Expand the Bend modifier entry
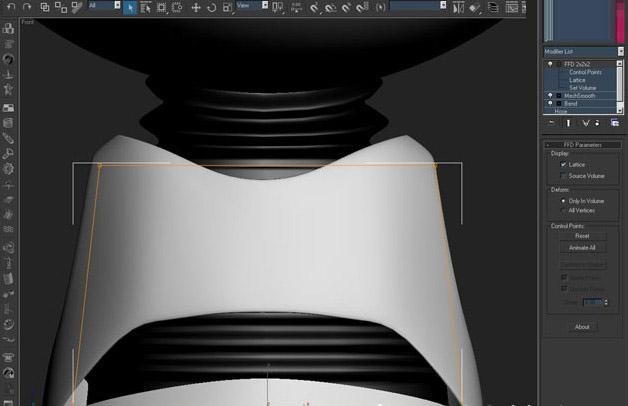The height and width of the screenshot is (406, 628). point(559,104)
